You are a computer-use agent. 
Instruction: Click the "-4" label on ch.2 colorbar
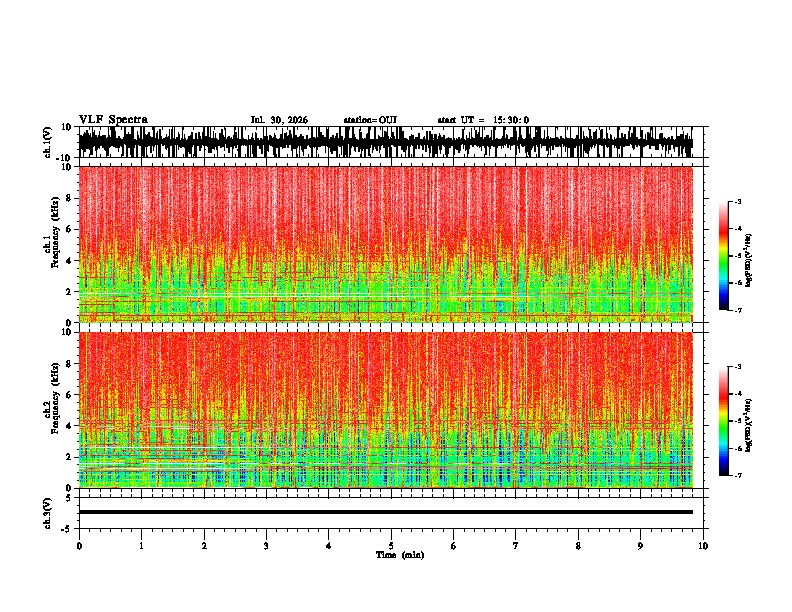737,393
